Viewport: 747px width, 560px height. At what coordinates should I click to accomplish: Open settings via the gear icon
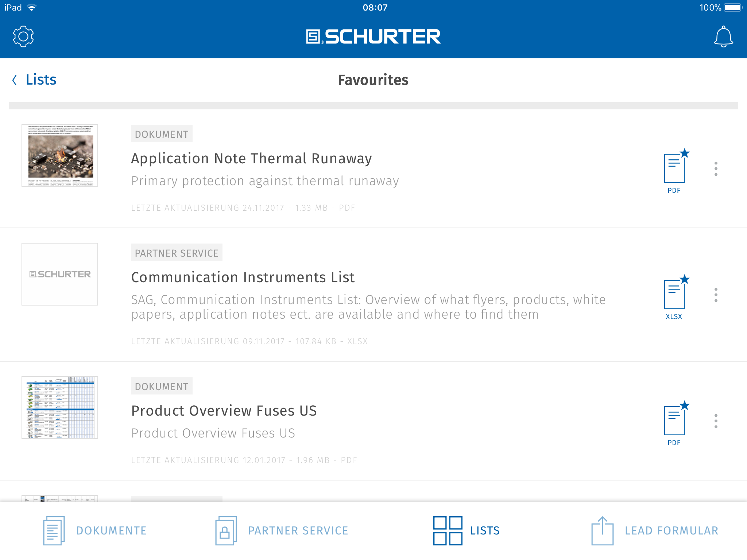[23, 36]
